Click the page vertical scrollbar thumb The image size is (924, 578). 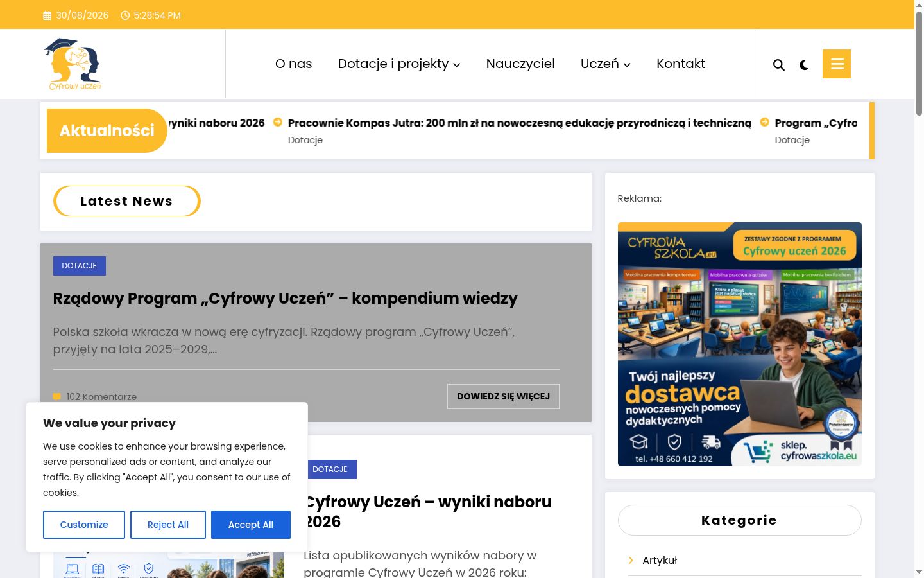coord(919,63)
